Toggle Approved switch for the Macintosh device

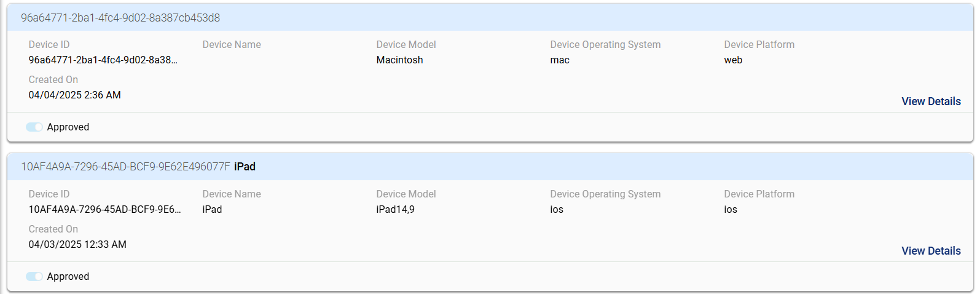tap(34, 127)
